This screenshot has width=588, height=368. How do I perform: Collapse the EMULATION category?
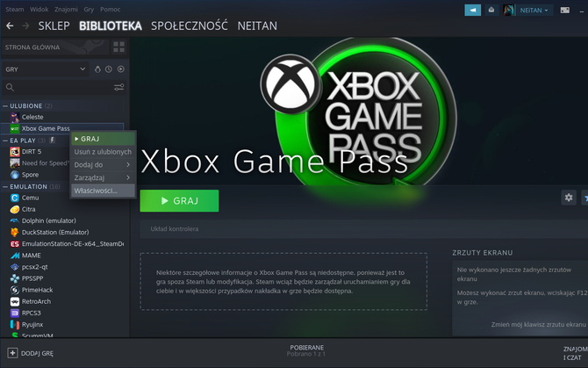tap(5, 186)
